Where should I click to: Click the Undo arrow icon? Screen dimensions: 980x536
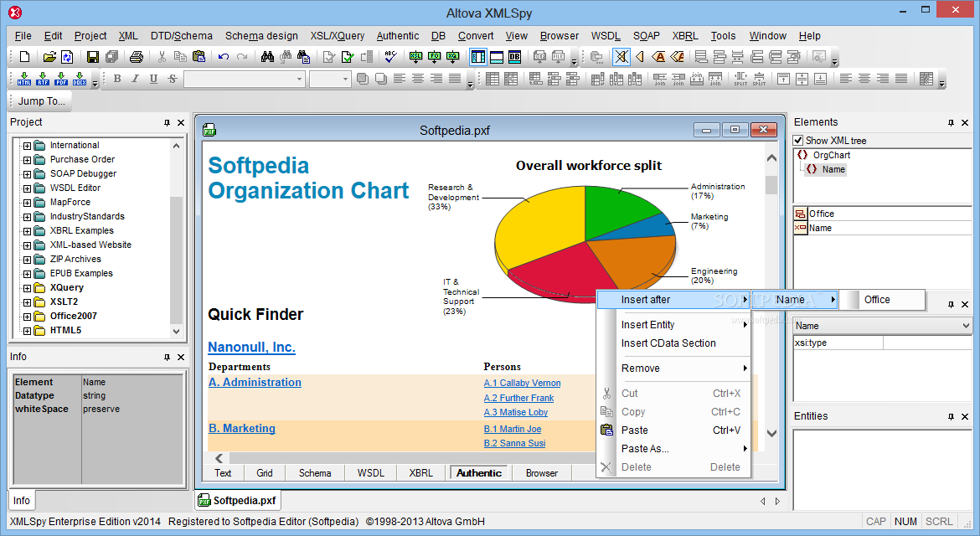[x=224, y=58]
